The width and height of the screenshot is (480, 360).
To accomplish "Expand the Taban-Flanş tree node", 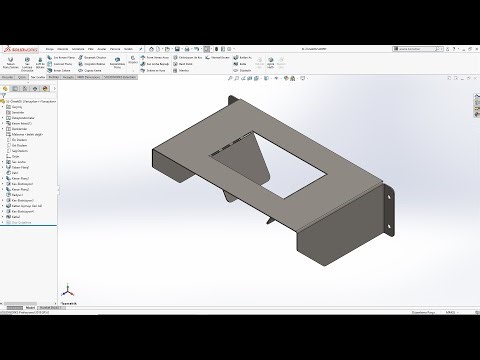I will (x=3, y=167).
